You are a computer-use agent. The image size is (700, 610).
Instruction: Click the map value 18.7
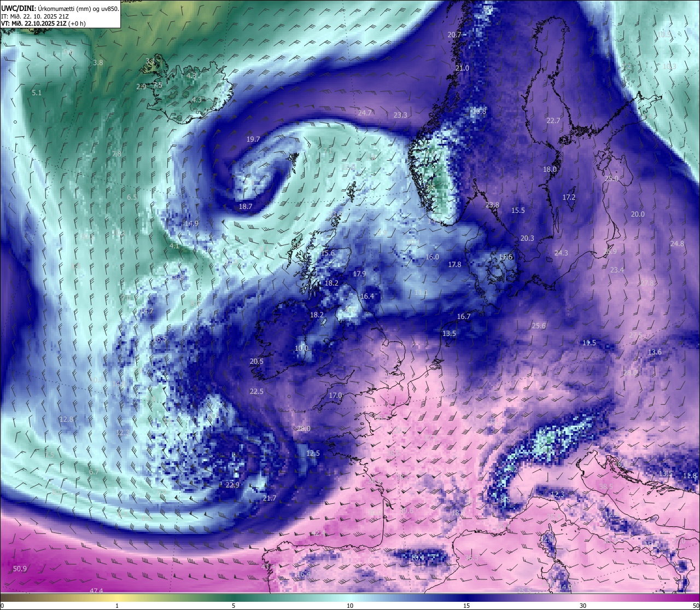pos(246,207)
